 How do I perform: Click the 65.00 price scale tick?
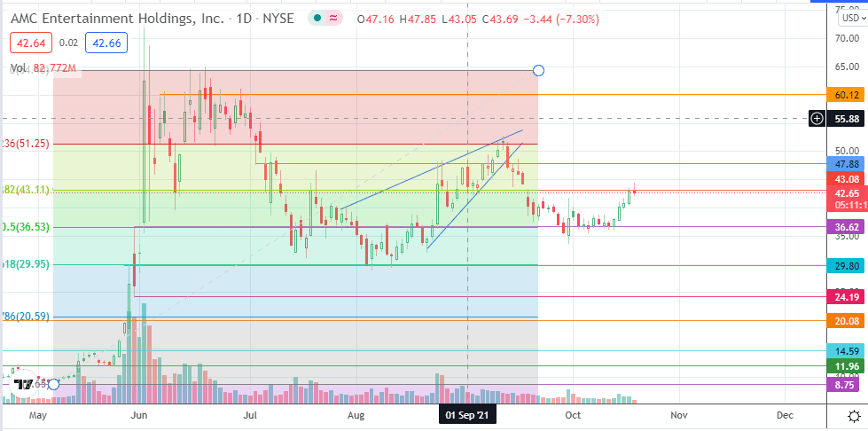click(847, 67)
